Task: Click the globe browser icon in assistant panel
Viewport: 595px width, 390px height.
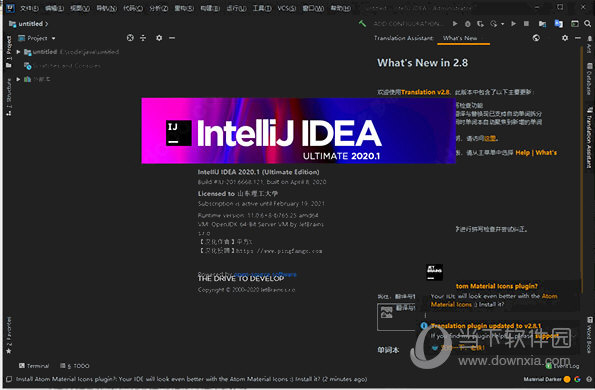Action: (536, 38)
